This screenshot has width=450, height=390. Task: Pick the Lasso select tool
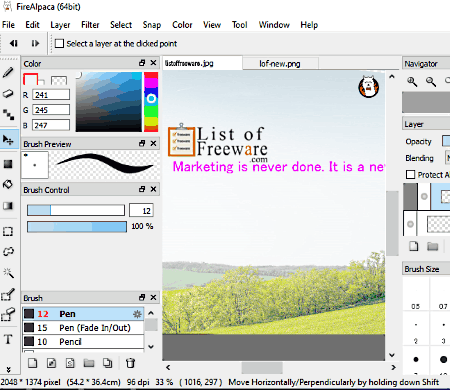pos(8,251)
